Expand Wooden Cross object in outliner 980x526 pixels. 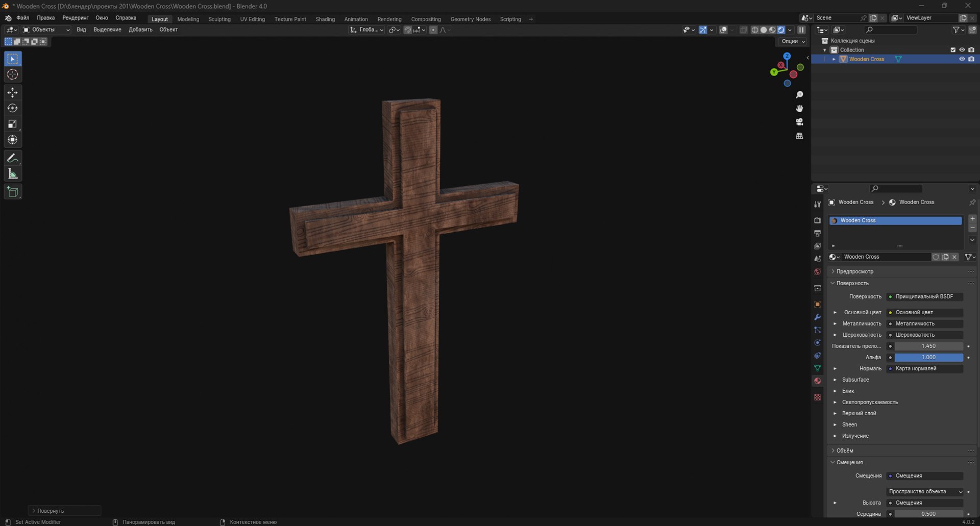834,59
